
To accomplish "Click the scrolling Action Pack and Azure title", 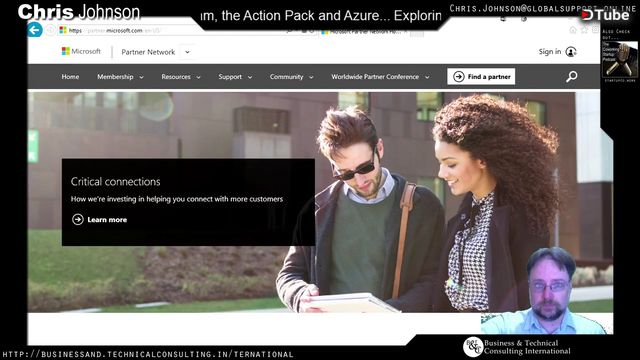I will (321, 16).
